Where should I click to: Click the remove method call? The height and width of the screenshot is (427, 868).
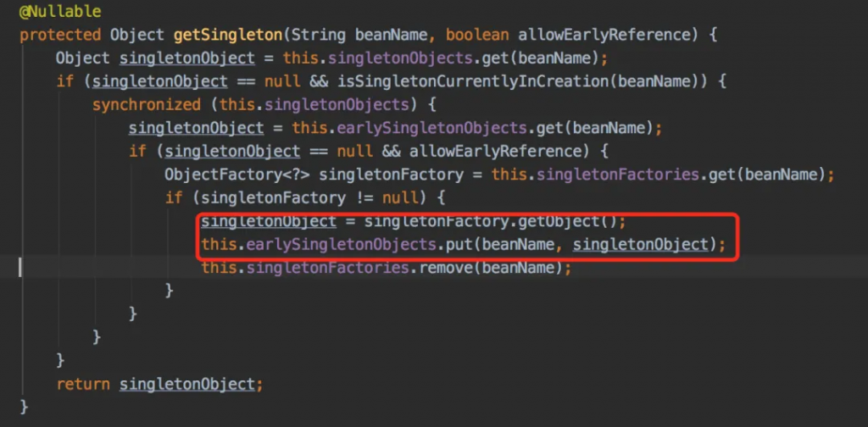445,268
